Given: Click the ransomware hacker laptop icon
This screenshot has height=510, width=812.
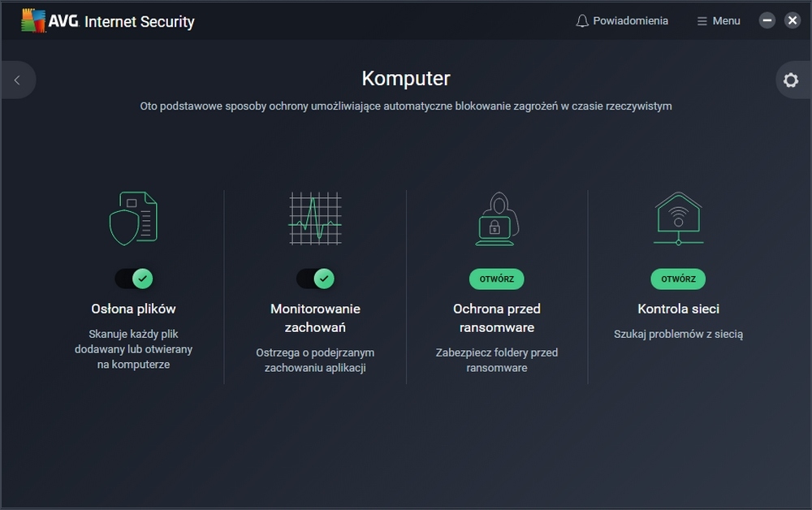Looking at the screenshot, I should (x=497, y=218).
